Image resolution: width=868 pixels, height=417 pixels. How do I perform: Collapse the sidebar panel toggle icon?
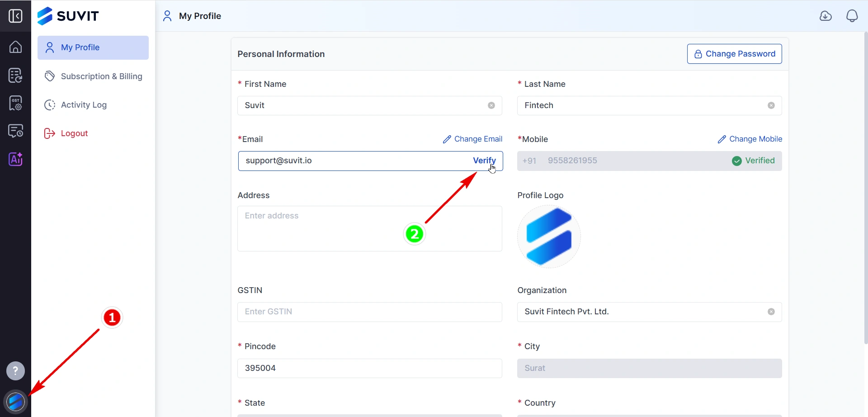(15, 16)
